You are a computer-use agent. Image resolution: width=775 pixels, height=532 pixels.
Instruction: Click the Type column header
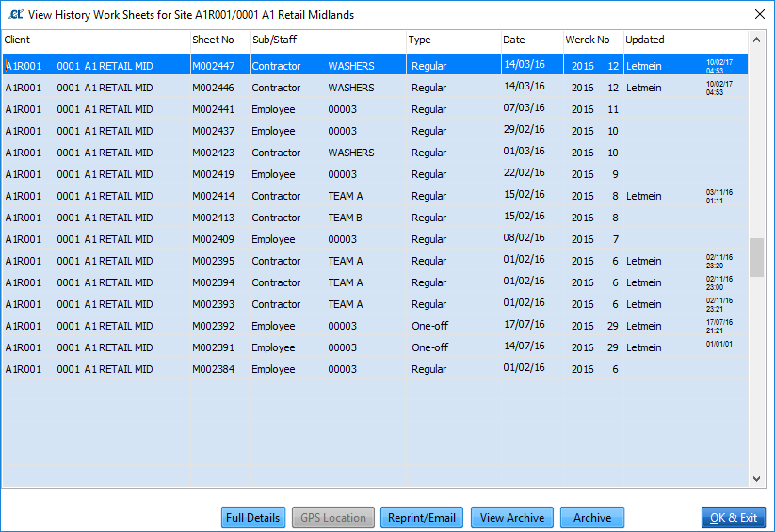tap(454, 40)
